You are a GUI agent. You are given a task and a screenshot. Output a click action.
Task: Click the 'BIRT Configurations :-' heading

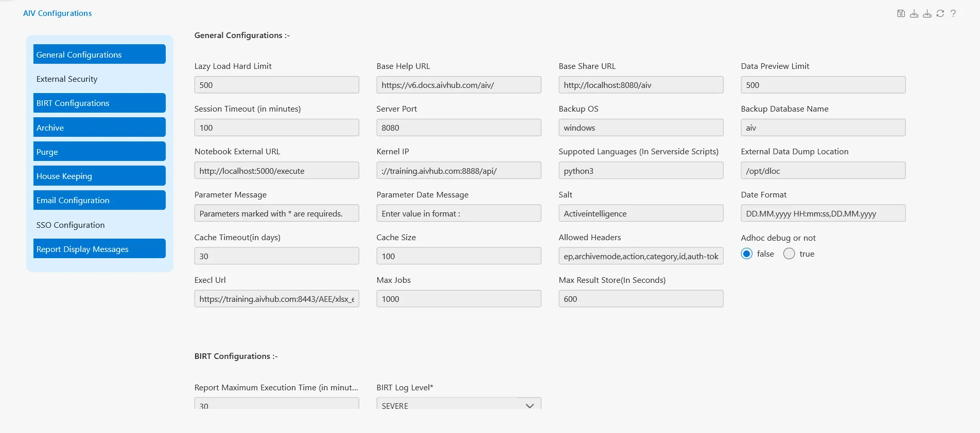pos(236,356)
